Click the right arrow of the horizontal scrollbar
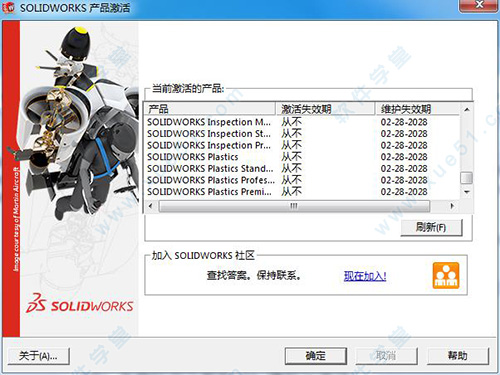 click(x=452, y=206)
